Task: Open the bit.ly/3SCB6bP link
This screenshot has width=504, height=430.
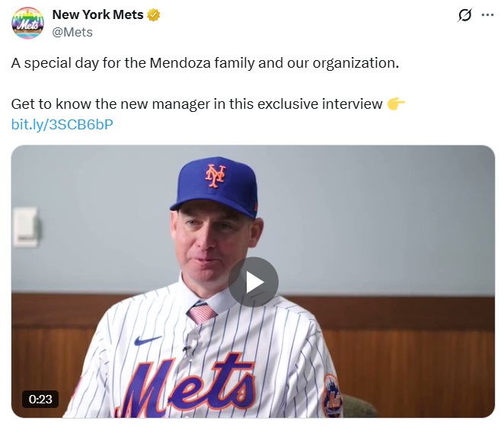Action: 62,125
